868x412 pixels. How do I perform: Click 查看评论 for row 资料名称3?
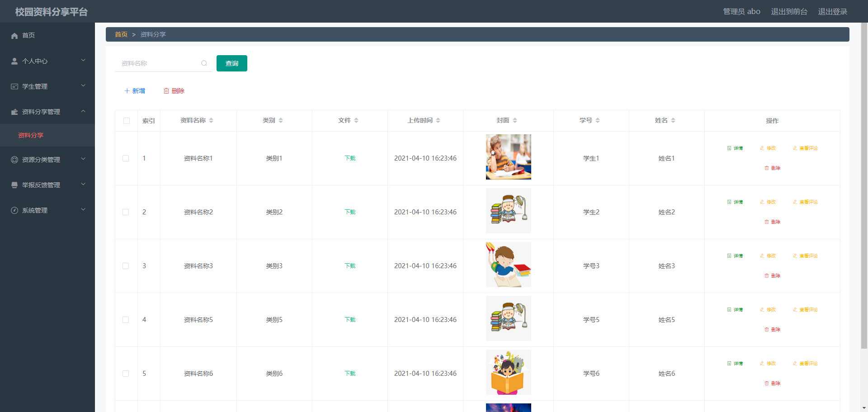coord(805,256)
